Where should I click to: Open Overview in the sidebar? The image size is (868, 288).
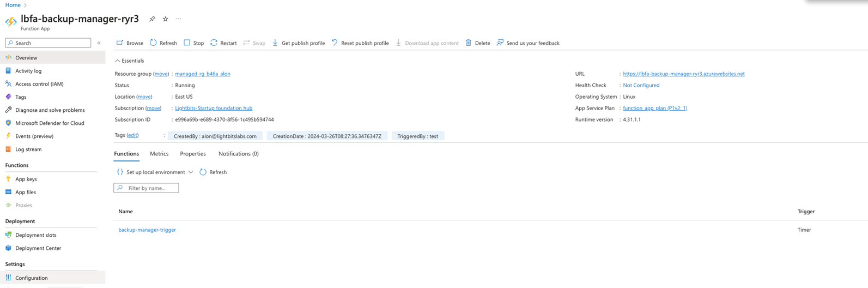[52, 57]
